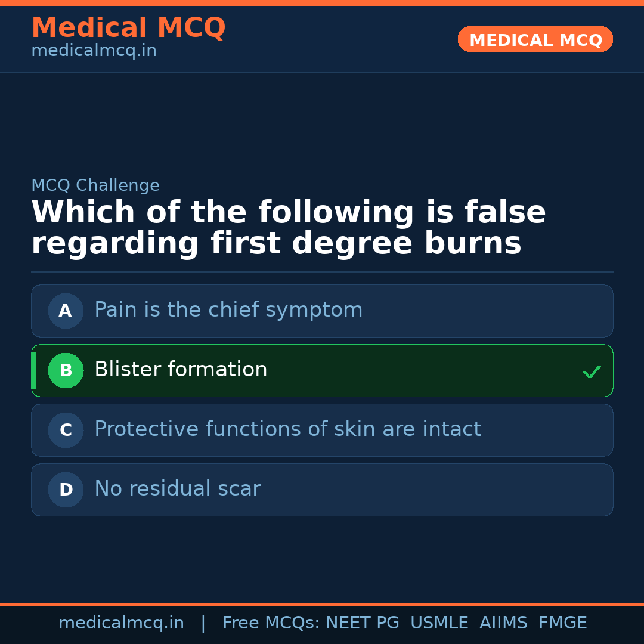Expand the question heading area
Screen dimensions: 644x644
289,227
